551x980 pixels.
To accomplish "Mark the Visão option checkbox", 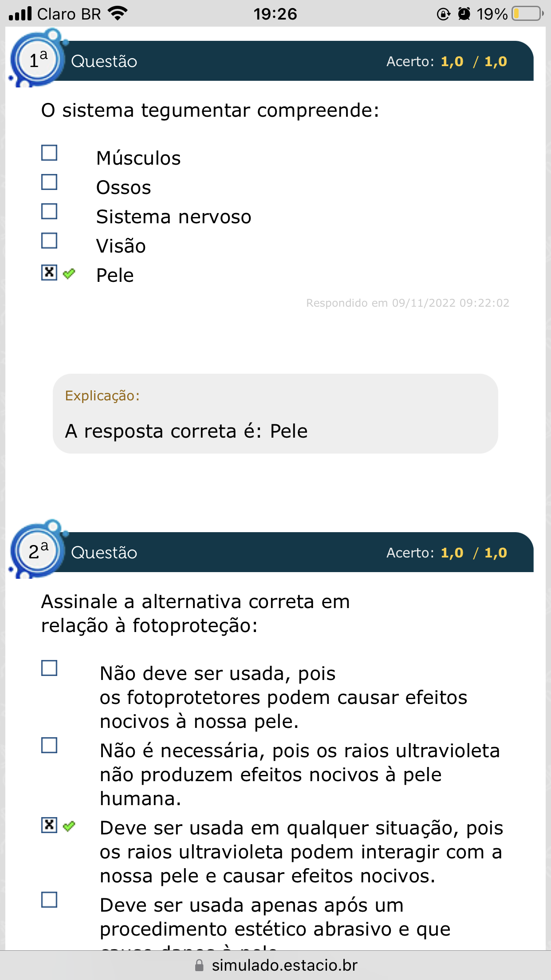I will (49, 241).
